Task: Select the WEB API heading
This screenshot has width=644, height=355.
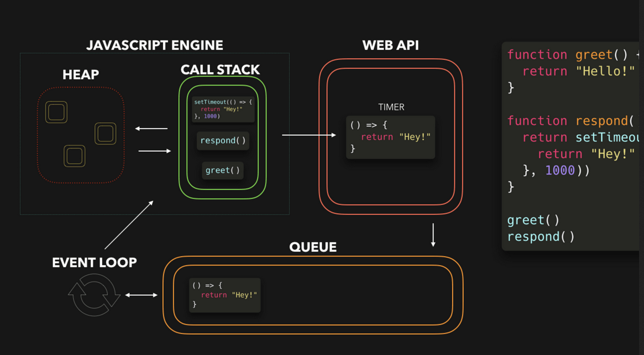Action: tap(390, 45)
